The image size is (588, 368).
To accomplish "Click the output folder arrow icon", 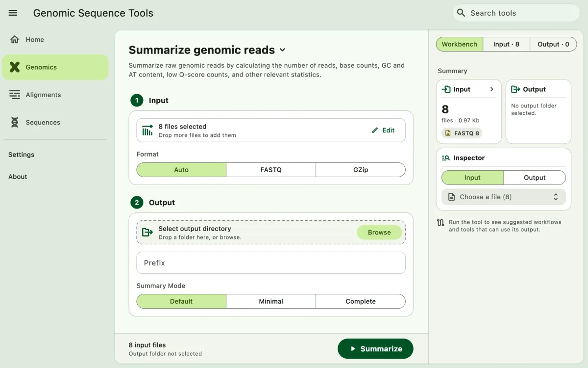I will click(147, 233).
